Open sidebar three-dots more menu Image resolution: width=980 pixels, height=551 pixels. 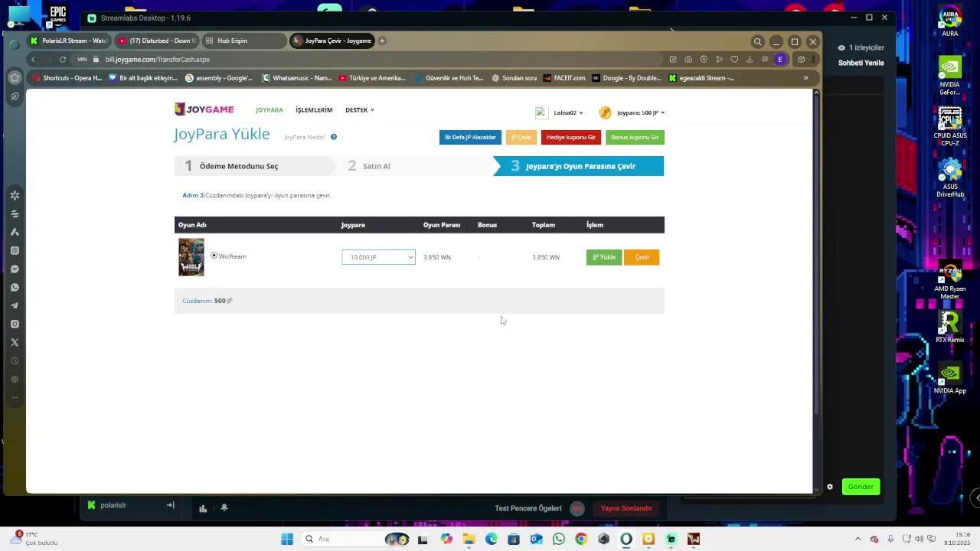[x=15, y=397]
